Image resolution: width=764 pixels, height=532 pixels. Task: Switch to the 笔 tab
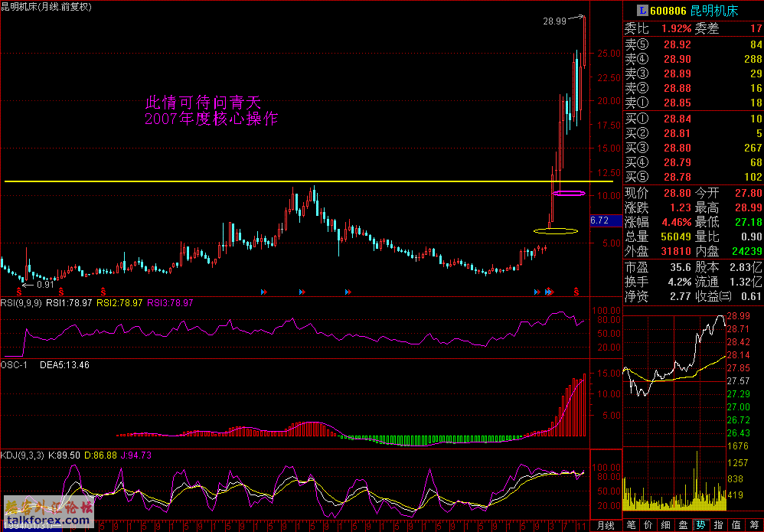click(631, 525)
